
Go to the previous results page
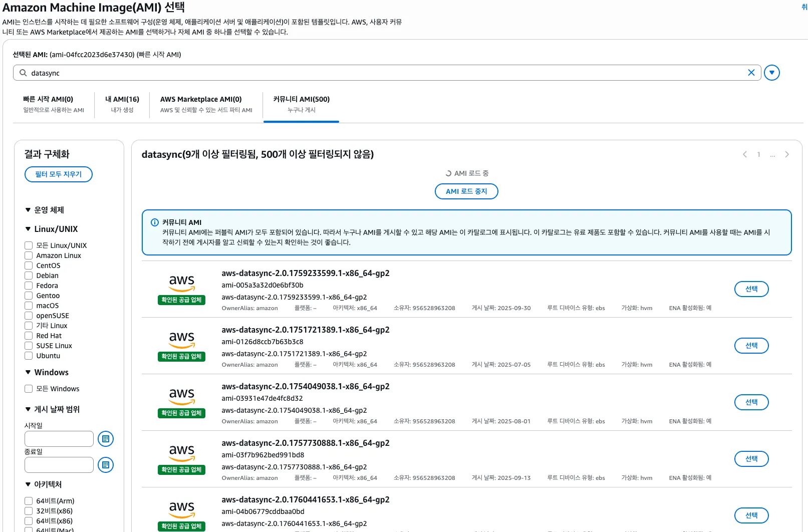point(745,154)
